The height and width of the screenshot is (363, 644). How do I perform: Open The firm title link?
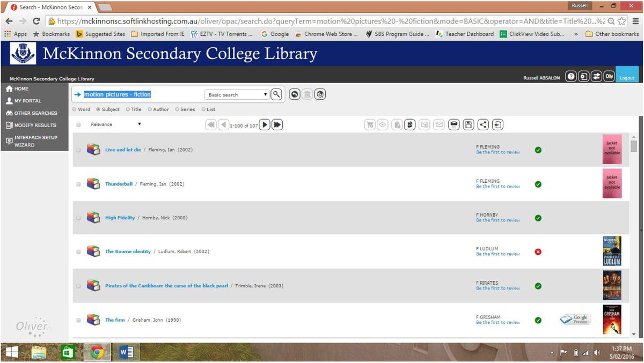tap(115, 320)
